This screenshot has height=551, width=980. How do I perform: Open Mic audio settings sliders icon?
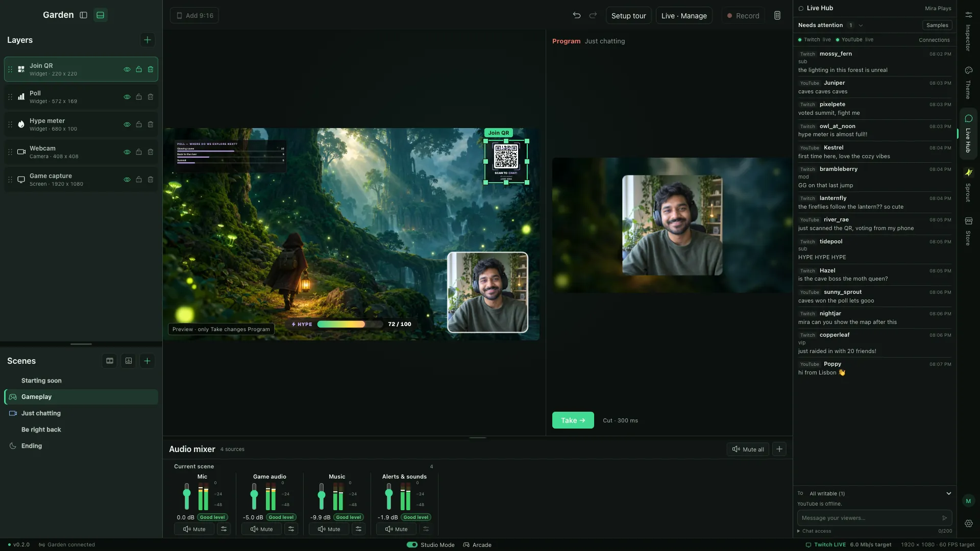(x=224, y=529)
